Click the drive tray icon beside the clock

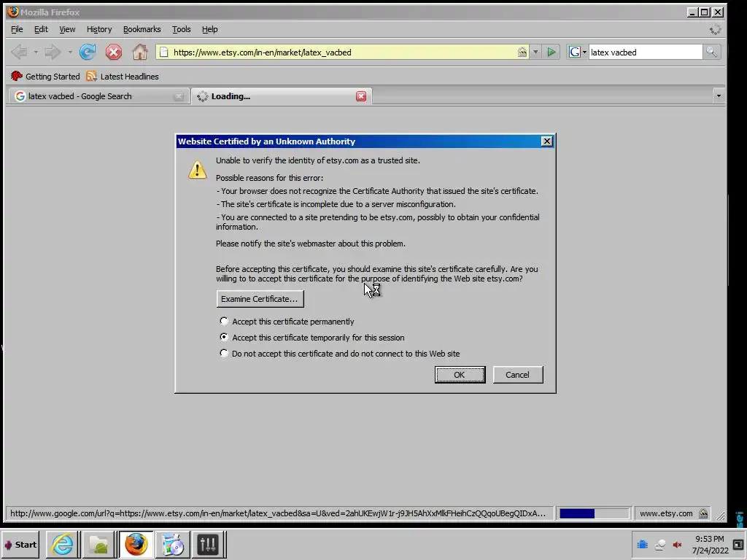coord(659,545)
